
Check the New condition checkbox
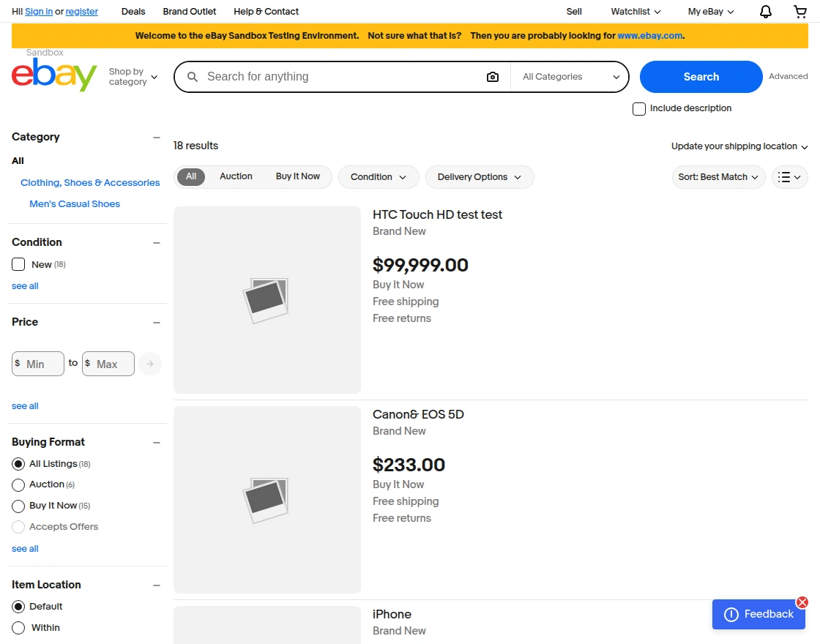(x=18, y=264)
